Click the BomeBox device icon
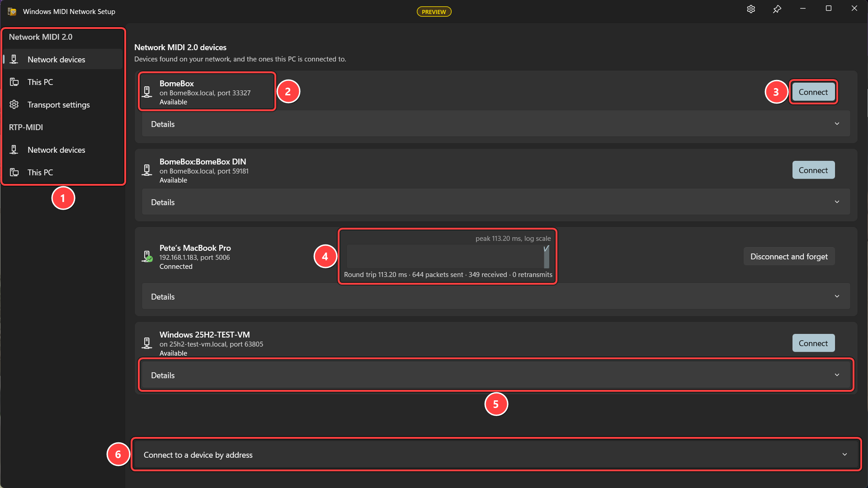This screenshot has width=868, height=488. [x=147, y=92]
